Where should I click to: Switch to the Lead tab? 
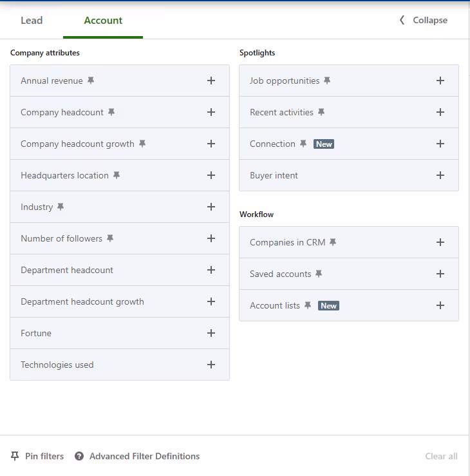point(32,21)
